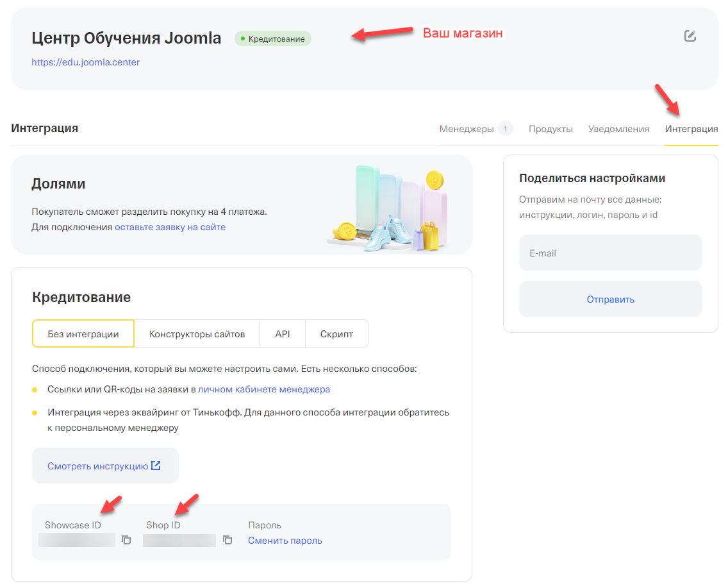Click the blurred Showcase ID value

coord(77,540)
